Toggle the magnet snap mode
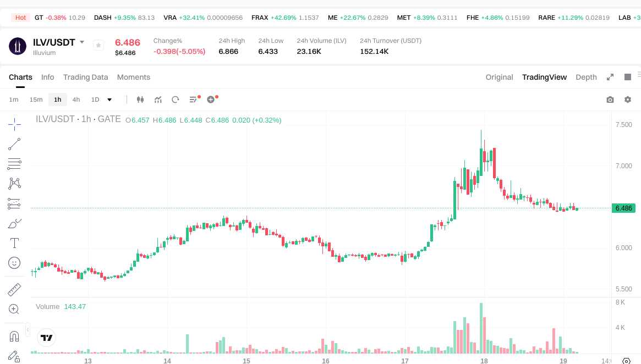 14,336
